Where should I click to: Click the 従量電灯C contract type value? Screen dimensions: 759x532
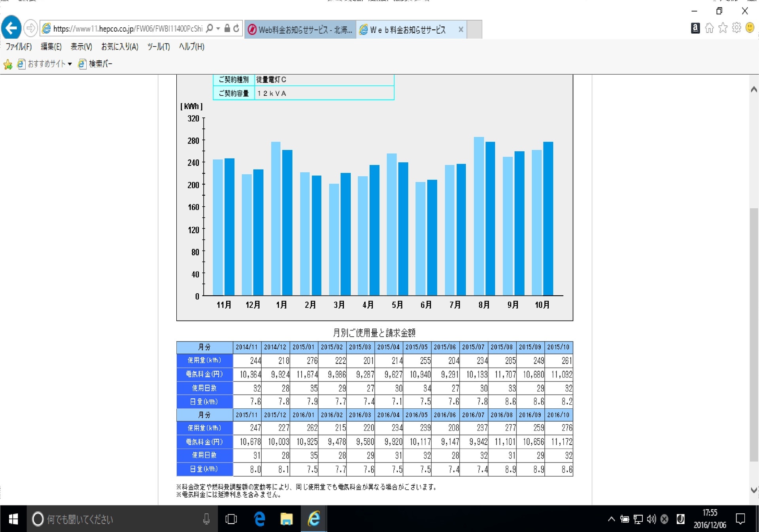(x=271, y=79)
